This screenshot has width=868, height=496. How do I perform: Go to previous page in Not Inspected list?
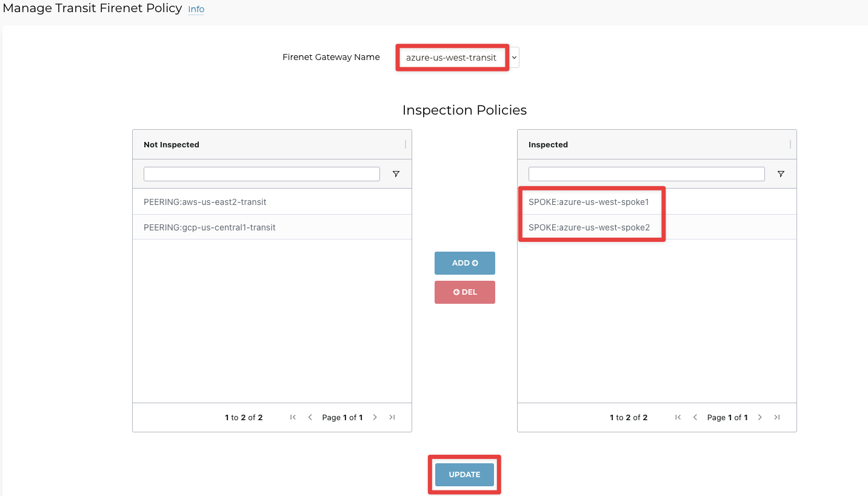click(310, 417)
